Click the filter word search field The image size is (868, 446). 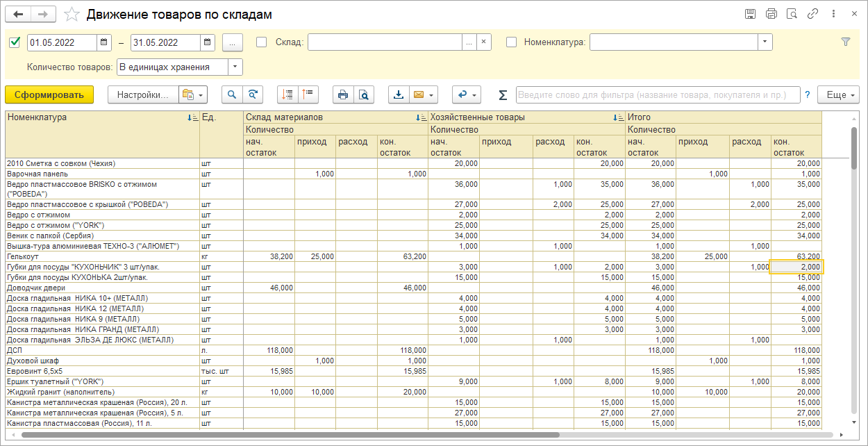(x=657, y=95)
